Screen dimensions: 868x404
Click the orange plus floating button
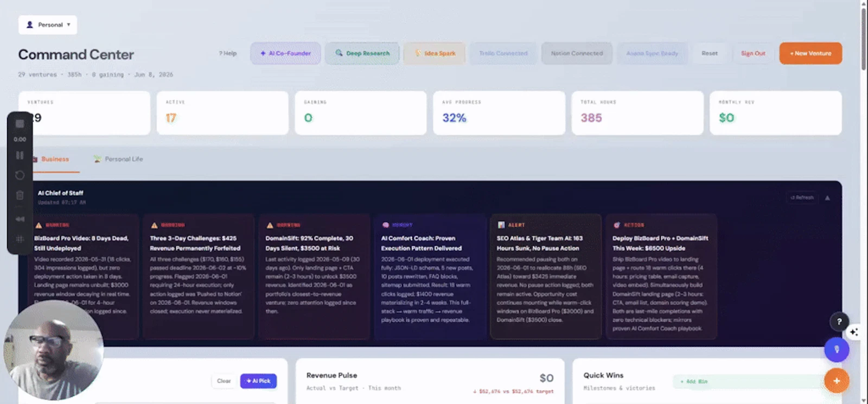837,381
